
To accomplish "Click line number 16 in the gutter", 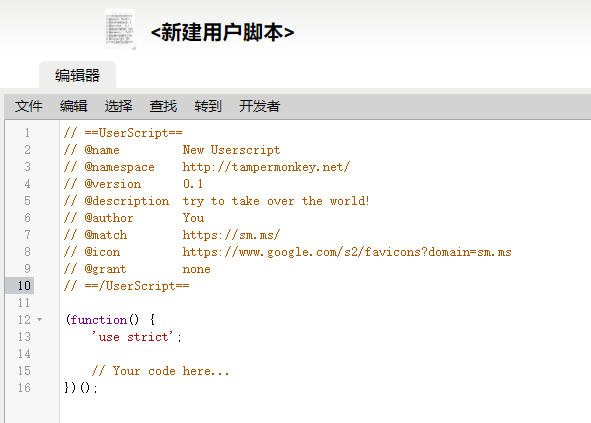I will [24, 388].
